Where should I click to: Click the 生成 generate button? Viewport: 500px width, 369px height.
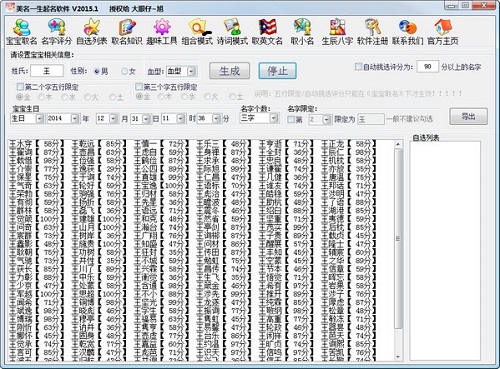pos(229,71)
